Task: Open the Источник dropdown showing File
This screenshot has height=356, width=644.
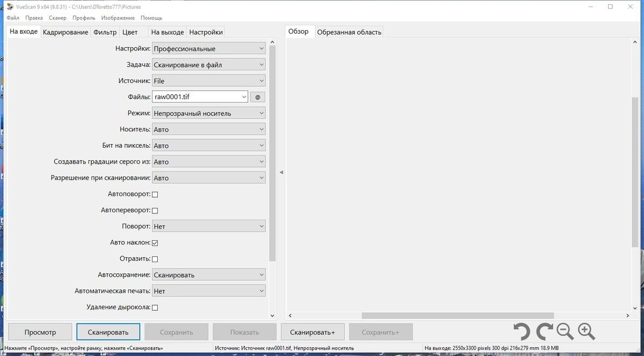Action: [209, 81]
